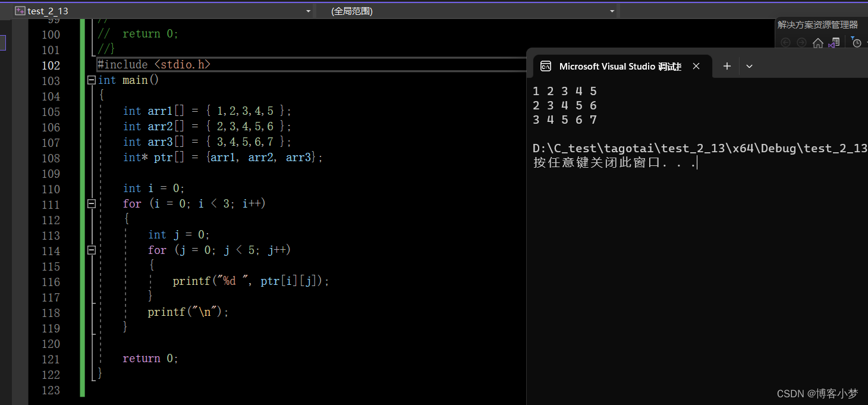The image size is (868, 405).
Task: Open a new console tab with plus button
Action: click(727, 66)
